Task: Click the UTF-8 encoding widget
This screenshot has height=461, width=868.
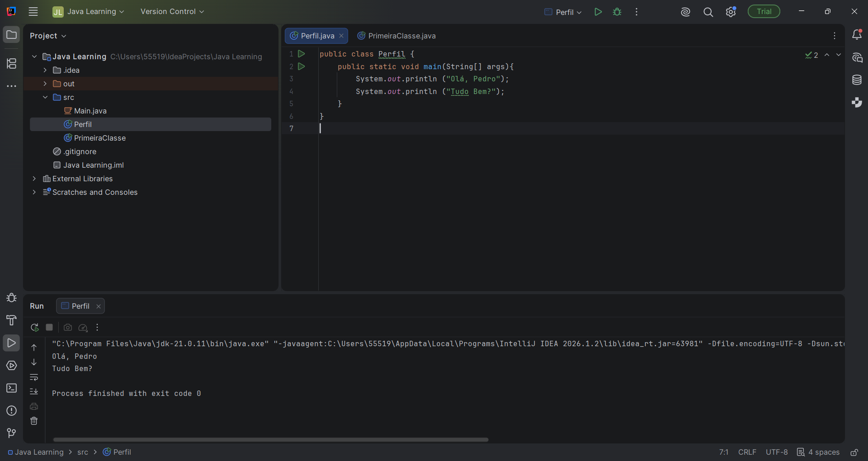Action: [777, 452]
